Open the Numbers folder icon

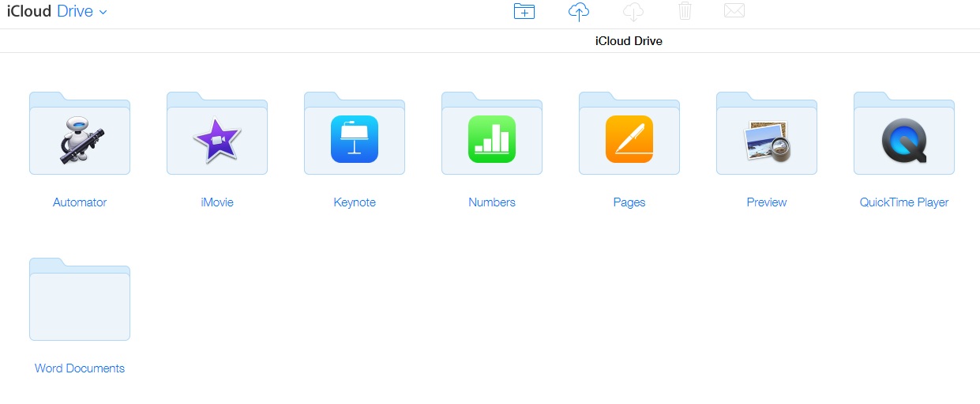pyautogui.click(x=492, y=134)
